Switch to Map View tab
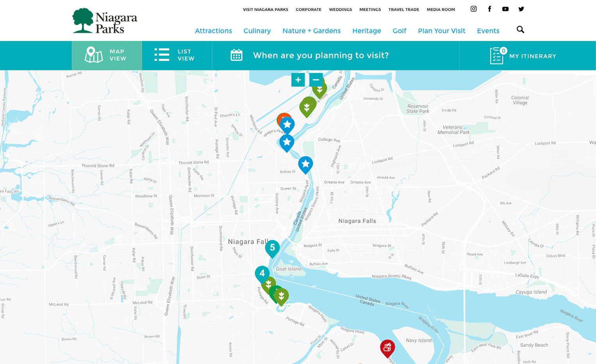Viewport: 596px width, 364px height. (107, 55)
